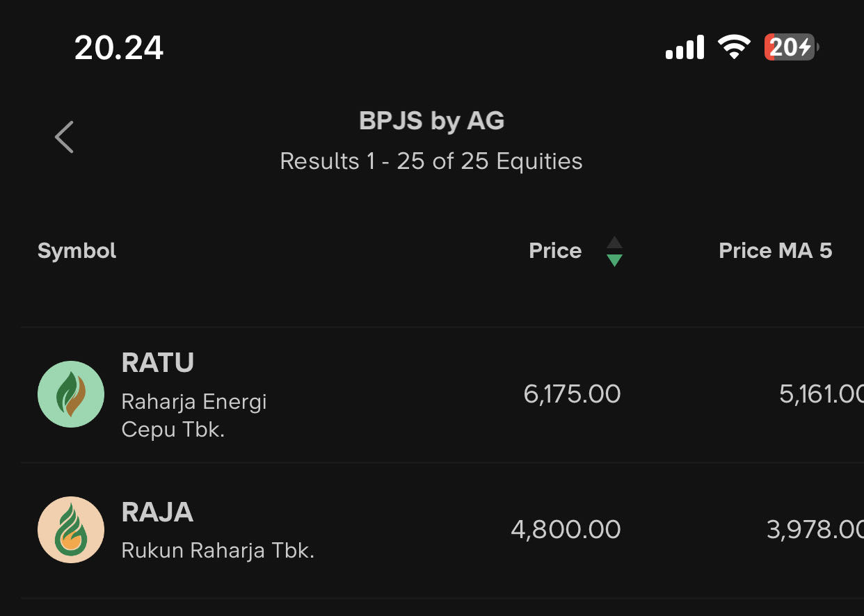Sort by the Price MA 5 column
Image resolution: width=864 pixels, height=616 pixels.
point(775,251)
